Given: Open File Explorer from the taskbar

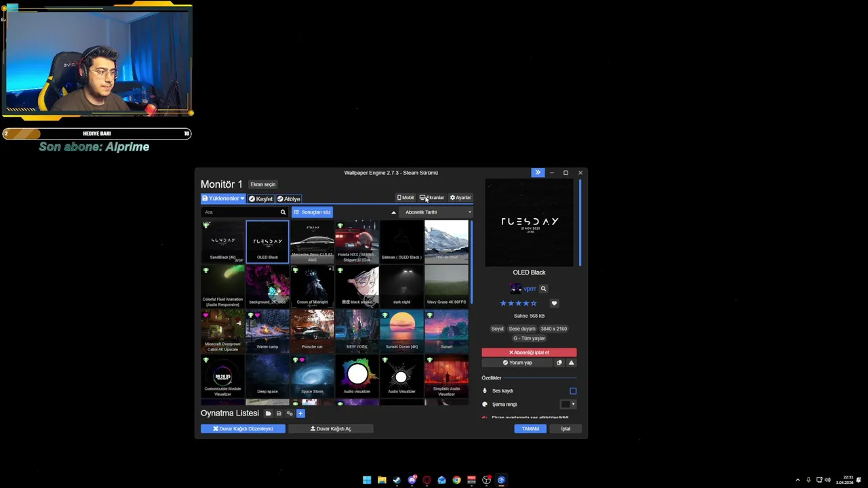Looking at the screenshot, I should pos(382,480).
